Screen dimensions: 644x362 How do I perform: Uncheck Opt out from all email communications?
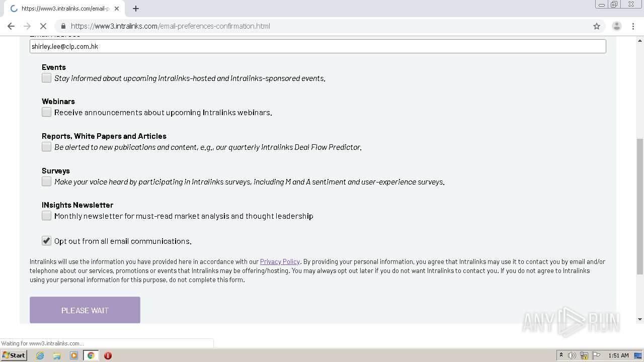tap(46, 241)
